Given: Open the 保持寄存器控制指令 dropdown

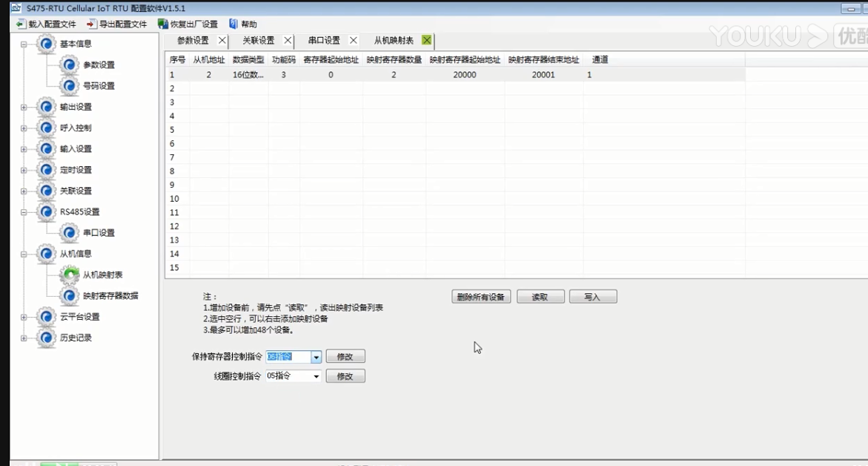Looking at the screenshot, I should [317, 357].
